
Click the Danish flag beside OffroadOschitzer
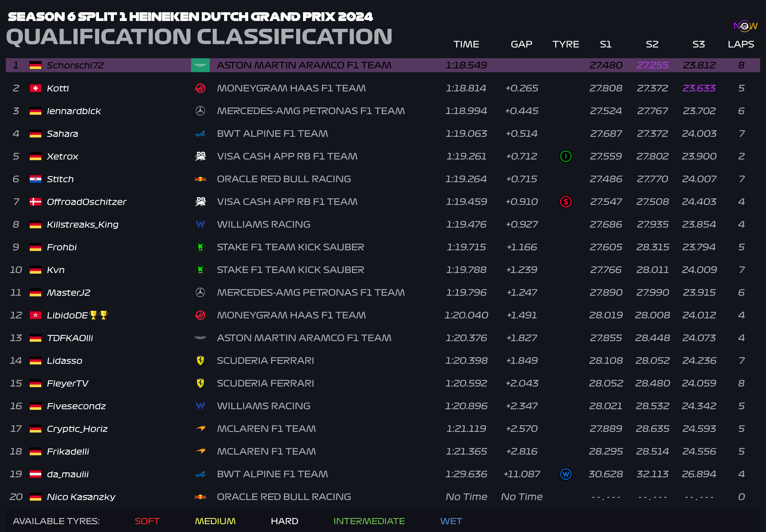point(35,202)
